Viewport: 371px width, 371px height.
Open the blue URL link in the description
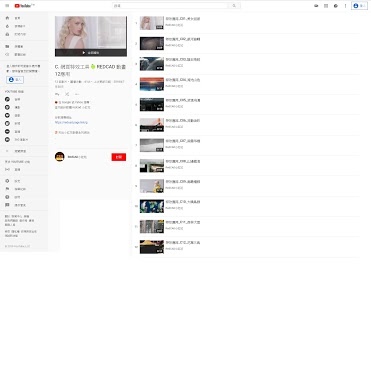71,123
